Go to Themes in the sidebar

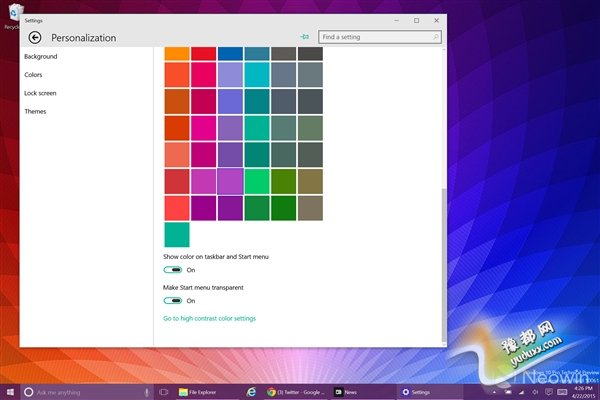36,111
